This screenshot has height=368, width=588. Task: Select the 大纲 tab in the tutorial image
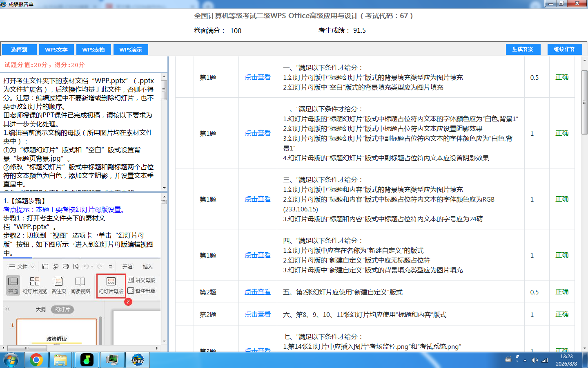(41, 309)
